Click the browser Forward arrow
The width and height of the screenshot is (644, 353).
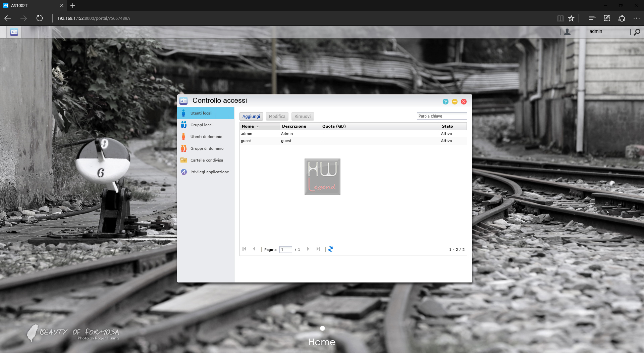(x=23, y=18)
